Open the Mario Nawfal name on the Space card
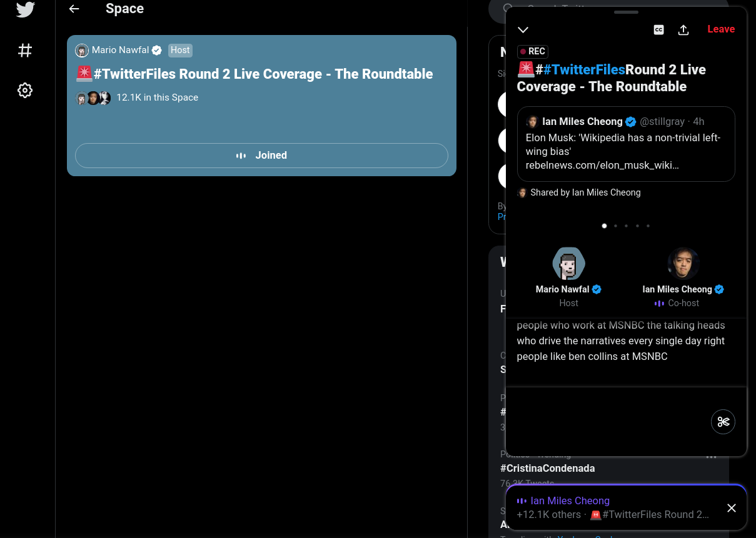This screenshot has height=538, width=756. 120,50
